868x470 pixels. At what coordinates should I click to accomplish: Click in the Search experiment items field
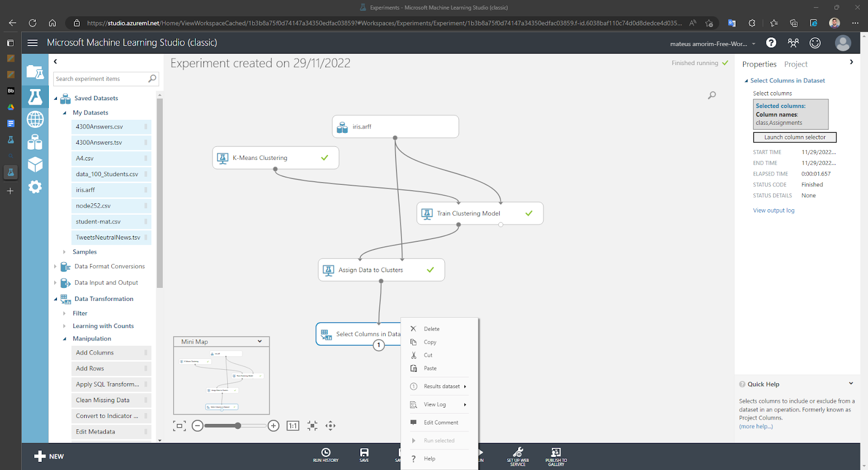pos(101,79)
